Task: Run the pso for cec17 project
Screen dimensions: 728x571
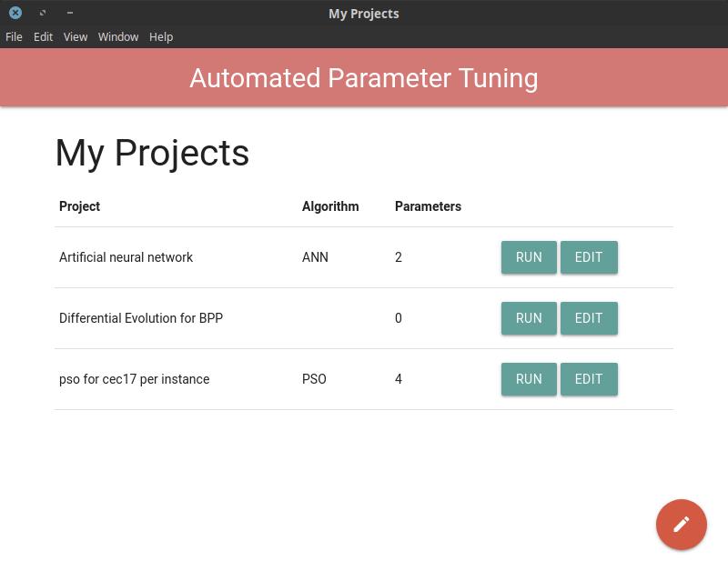Action: click(529, 379)
